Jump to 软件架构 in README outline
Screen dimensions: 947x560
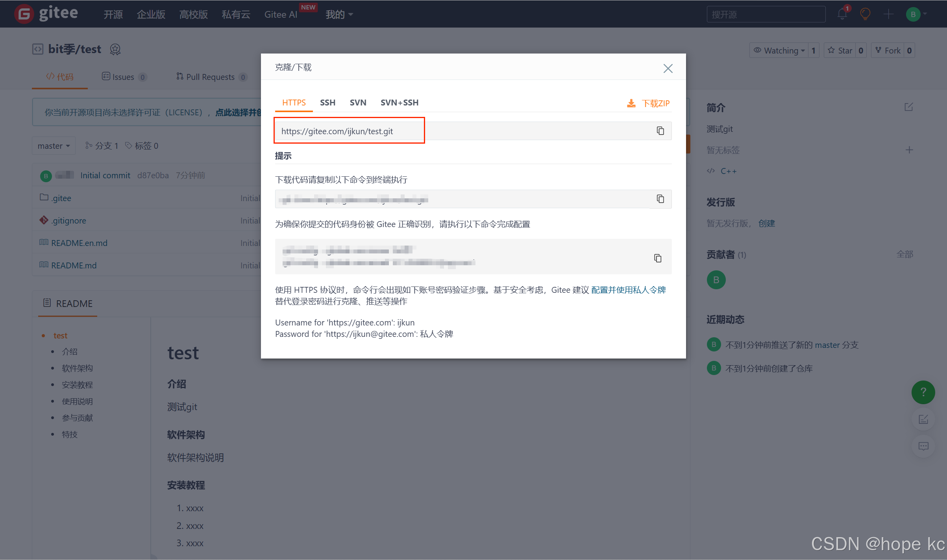(77, 368)
